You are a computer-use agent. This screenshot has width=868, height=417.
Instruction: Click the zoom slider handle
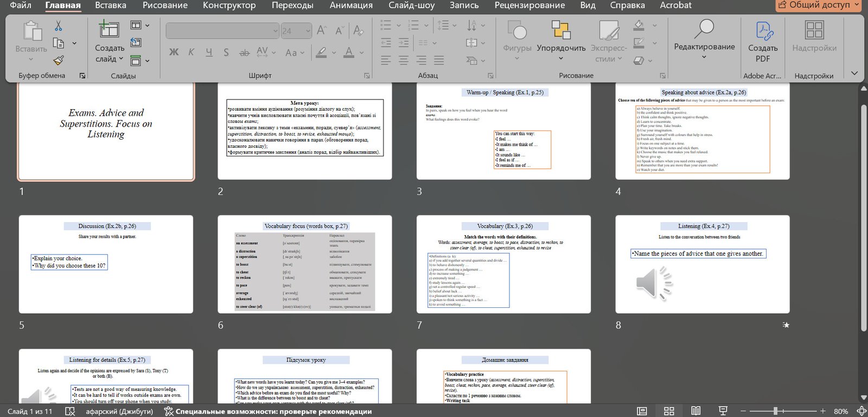tap(776, 411)
